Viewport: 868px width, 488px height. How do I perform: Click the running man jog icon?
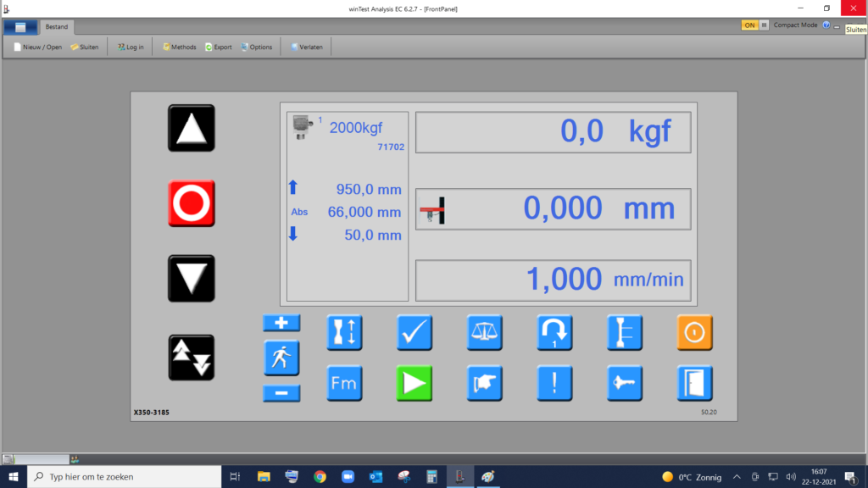(281, 358)
